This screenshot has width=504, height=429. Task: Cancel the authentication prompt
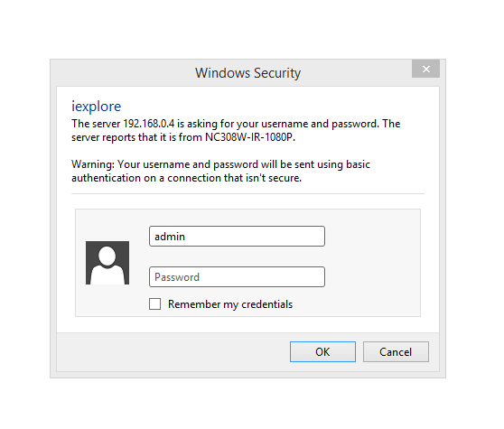[x=396, y=352]
